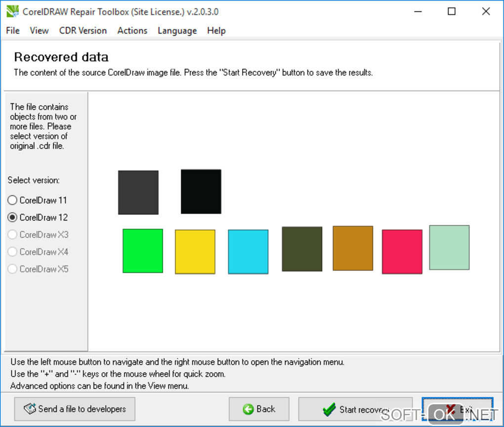504x427 pixels.
Task: Click the bright green square in preview
Action: click(x=143, y=251)
